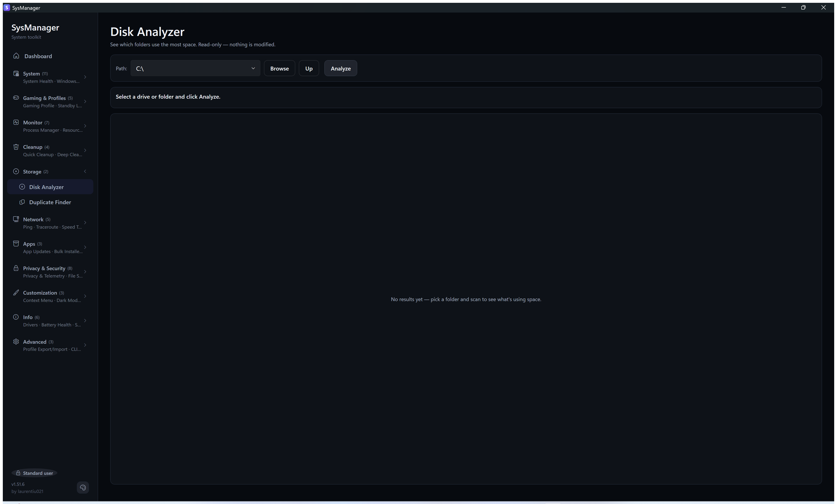This screenshot has height=504, width=837.
Task: Click the Up button
Action: [x=309, y=68]
